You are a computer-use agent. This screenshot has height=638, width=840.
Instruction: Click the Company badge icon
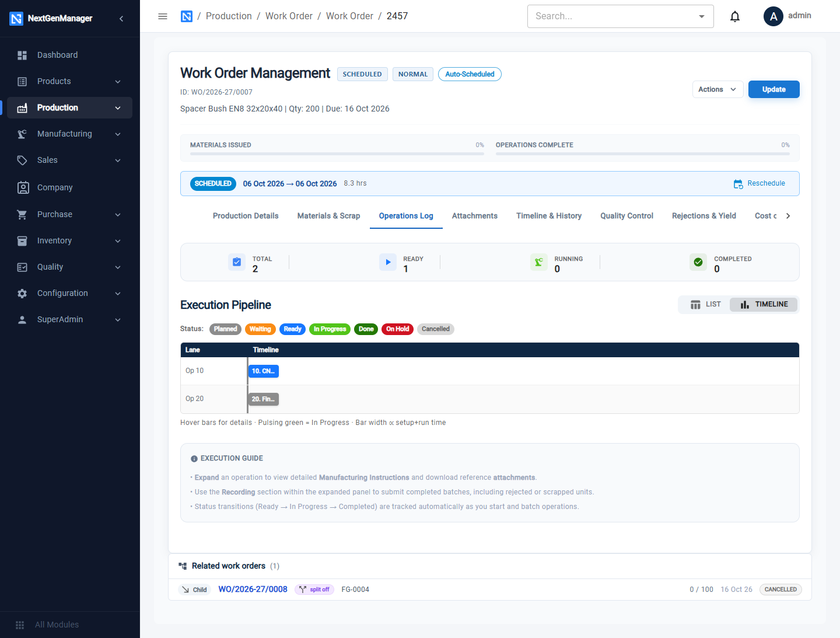click(23, 187)
